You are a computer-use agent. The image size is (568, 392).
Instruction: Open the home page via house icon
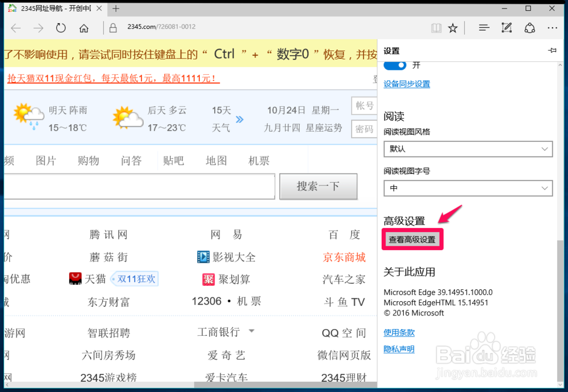tap(83, 28)
